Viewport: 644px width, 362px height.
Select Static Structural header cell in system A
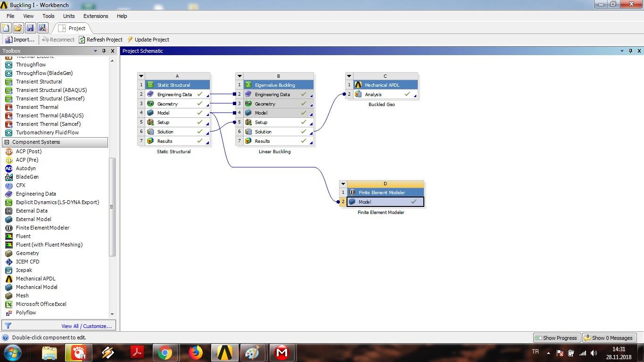pos(177,85)
